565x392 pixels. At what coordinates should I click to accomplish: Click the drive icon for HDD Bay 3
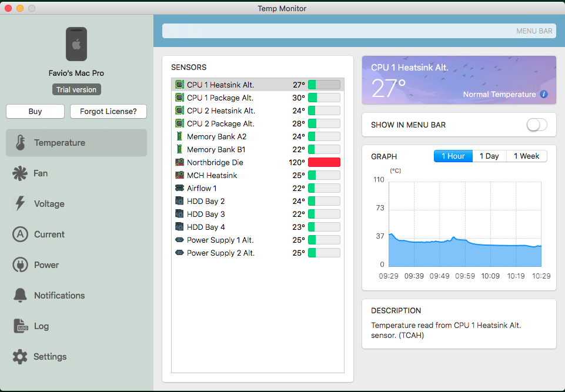pos(179,214)
